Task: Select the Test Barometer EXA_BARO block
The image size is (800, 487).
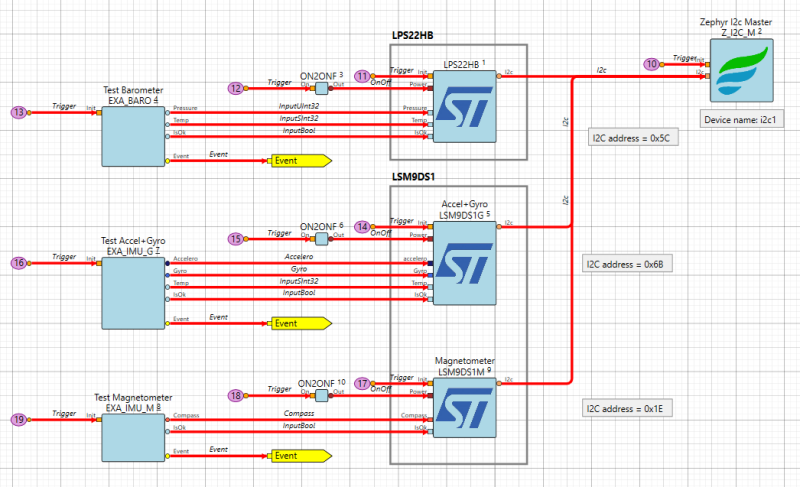Action: coord(133,136)
